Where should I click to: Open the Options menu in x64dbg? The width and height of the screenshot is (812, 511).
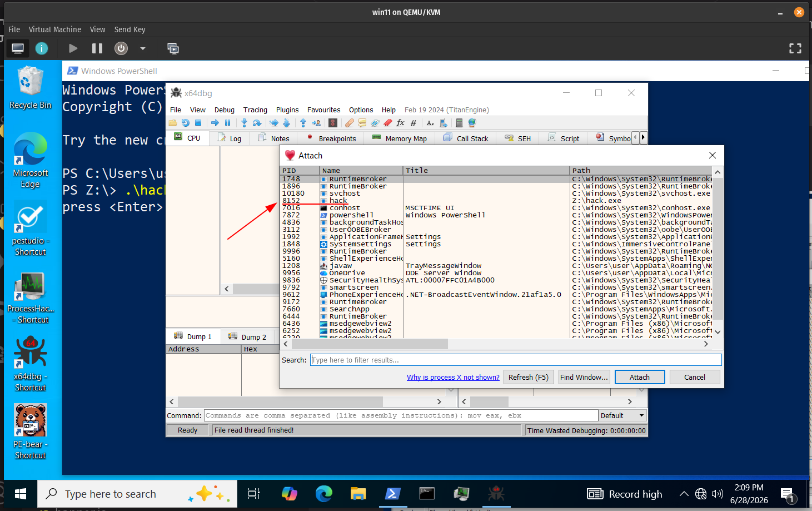(x=361, y=110)
